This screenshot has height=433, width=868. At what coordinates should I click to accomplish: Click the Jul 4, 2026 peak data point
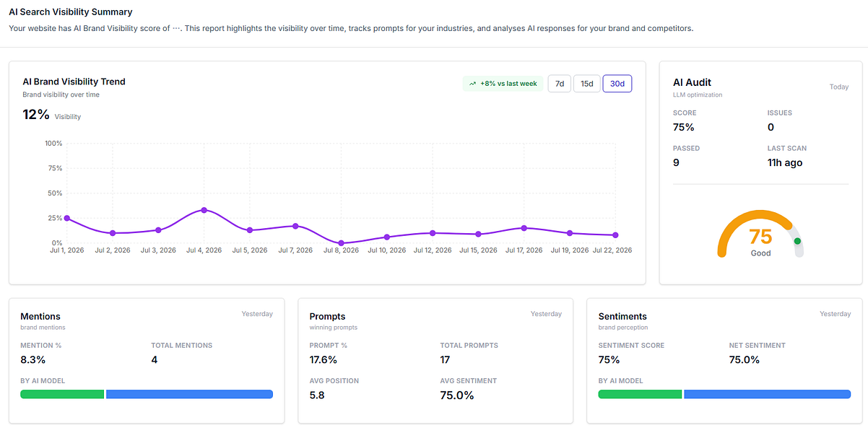click(x=204, y=210)
